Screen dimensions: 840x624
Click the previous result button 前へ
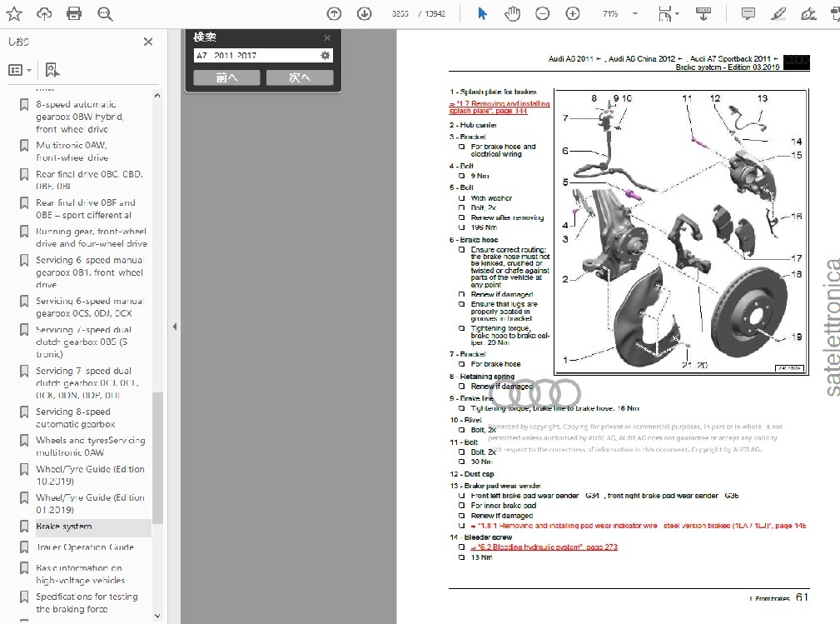pos(226,77)
